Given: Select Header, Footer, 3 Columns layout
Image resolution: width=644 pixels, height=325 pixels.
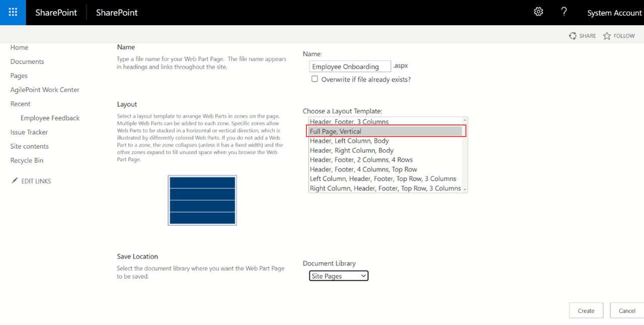Looking at the screenshot, I should coord(385,121).
